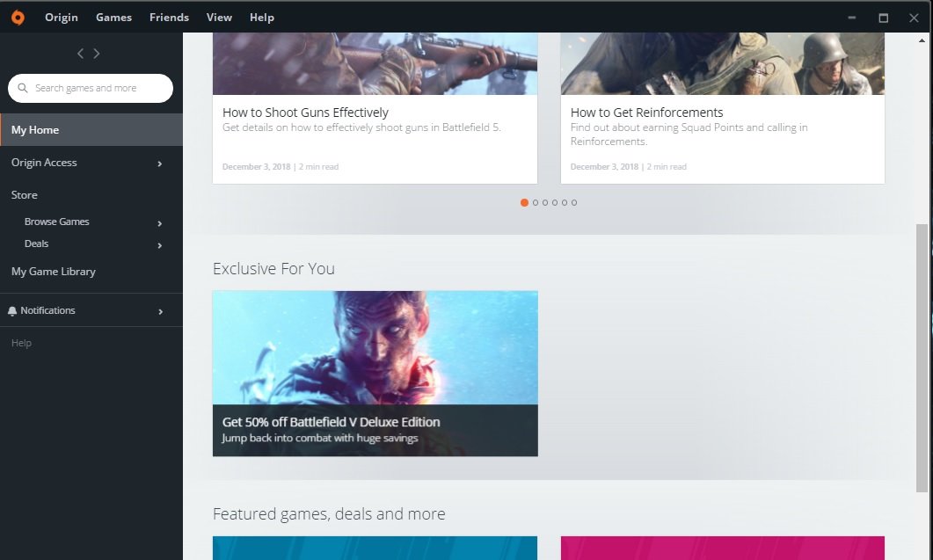The image size is (933, 560).
Task: Open How to Shoot Guns Effectively article
Action: point(305,113)
